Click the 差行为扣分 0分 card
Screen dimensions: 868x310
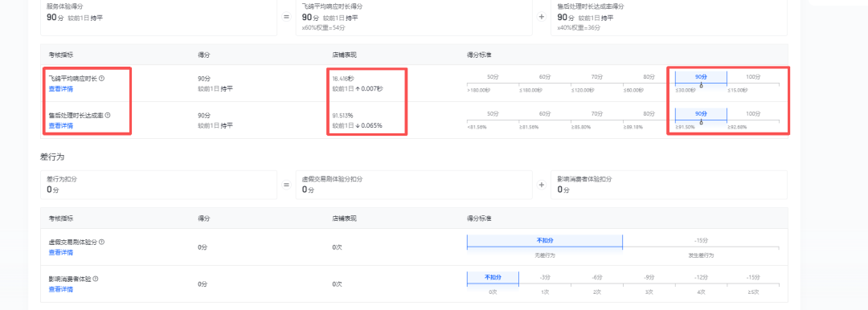(158, 185)
